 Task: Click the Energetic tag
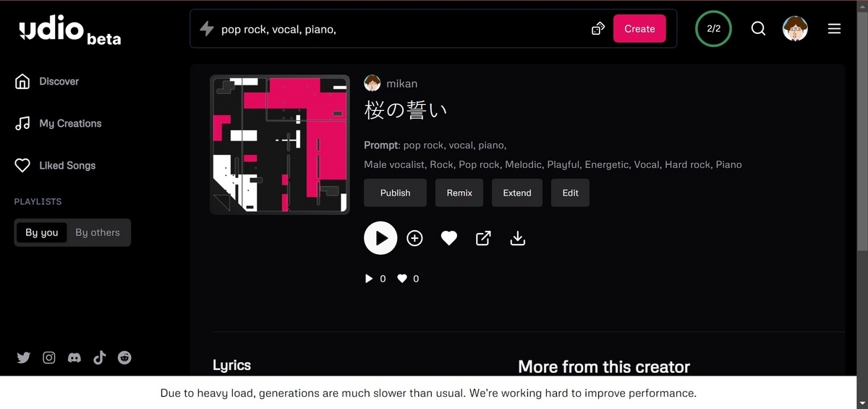point(607,164)
